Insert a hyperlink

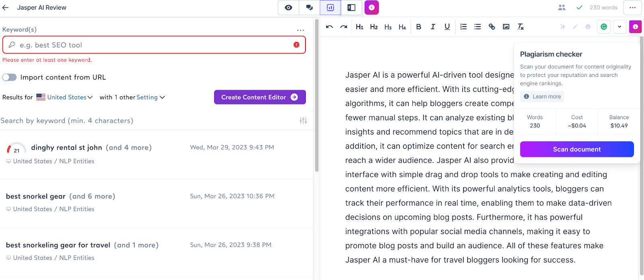coord(492,27)
